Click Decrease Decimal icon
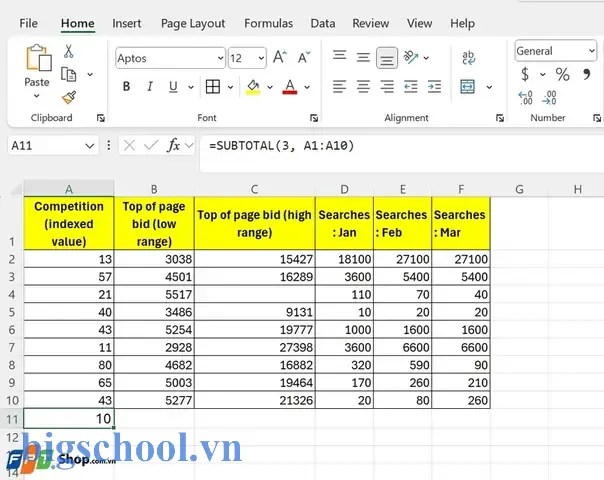Image resolution: width=604 pixels, height=480 pixels. tap(549, 98)
